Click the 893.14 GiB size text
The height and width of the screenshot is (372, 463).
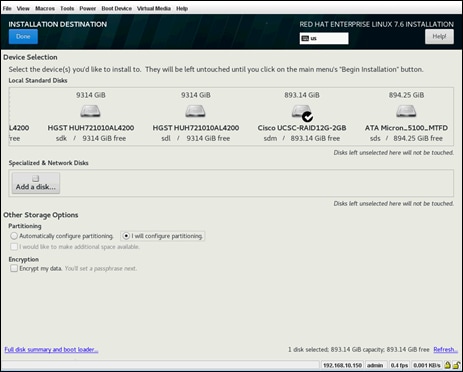point(302,95)
